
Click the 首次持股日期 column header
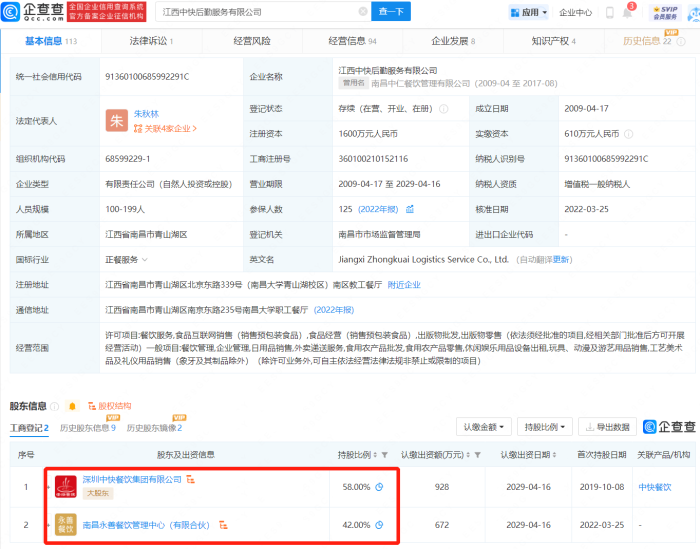(x=601, y=455)
